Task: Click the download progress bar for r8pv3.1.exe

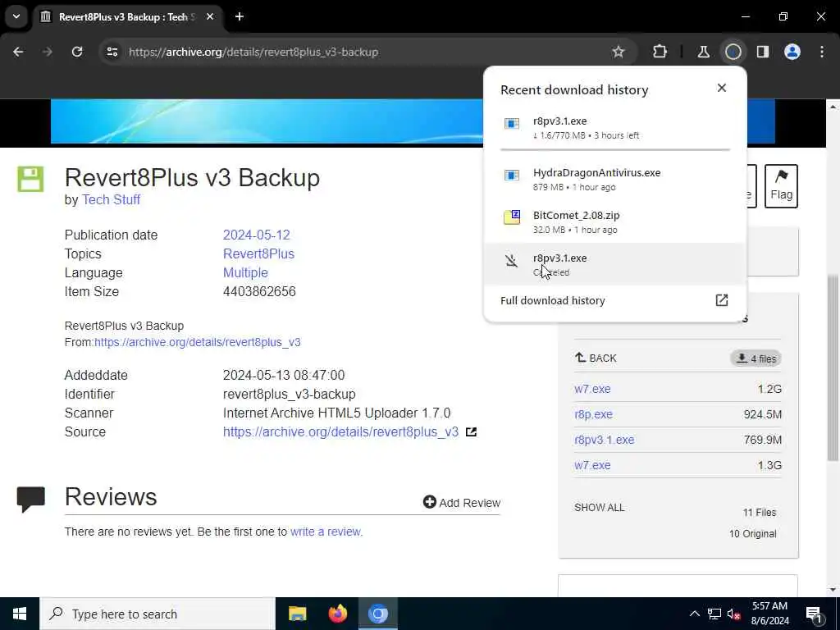Action: click(x=615, y=149)
